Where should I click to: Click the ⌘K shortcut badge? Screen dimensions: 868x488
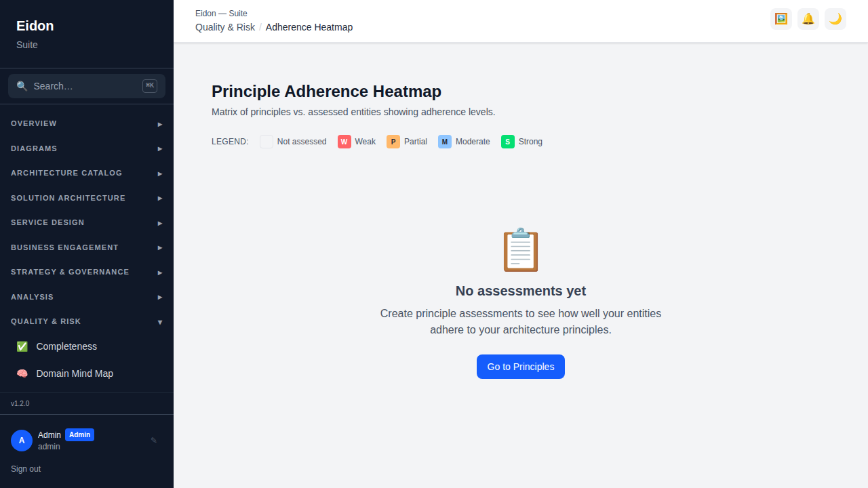click(150, 85)
